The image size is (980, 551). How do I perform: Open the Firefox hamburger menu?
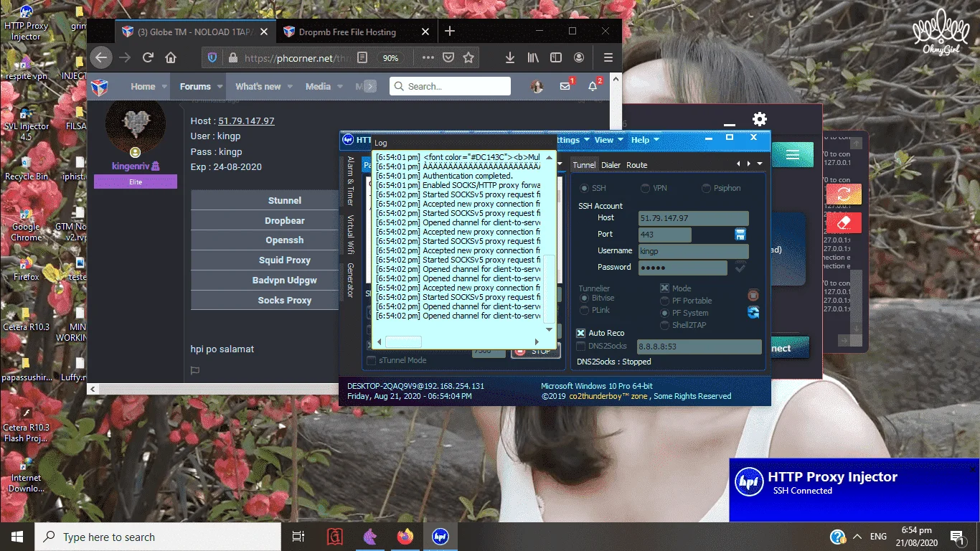pyautogui.click(x=608, y=58)
